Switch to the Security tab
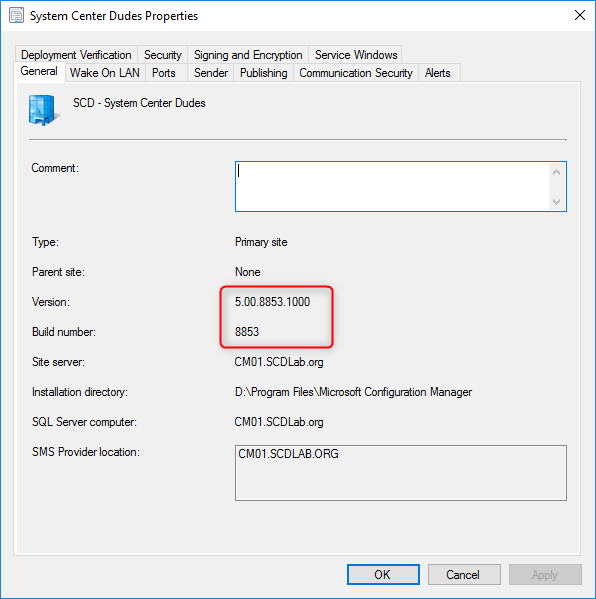Screen dimensions: 596x599 pos(162,55)
